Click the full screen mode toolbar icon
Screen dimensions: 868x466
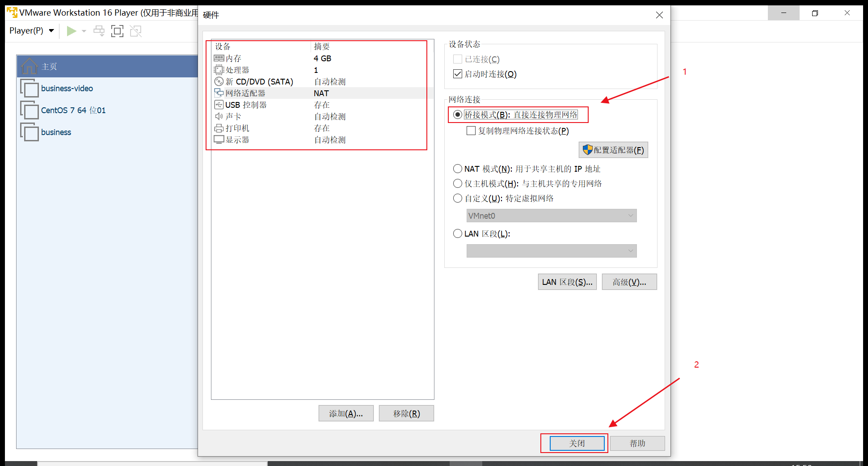point(117,31)
